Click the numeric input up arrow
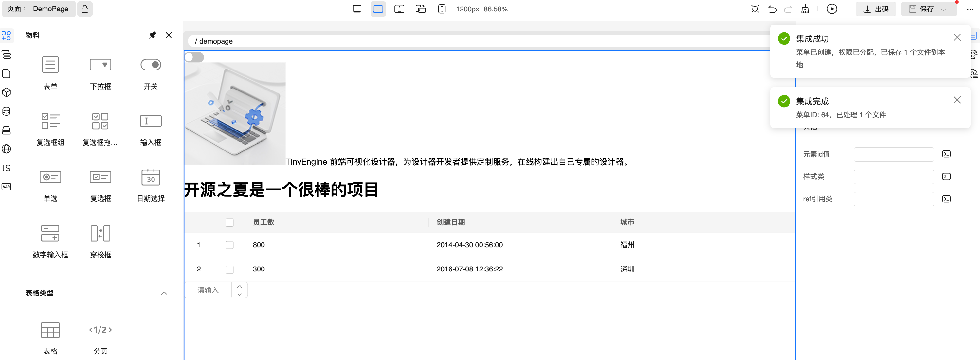 [239, 287]
